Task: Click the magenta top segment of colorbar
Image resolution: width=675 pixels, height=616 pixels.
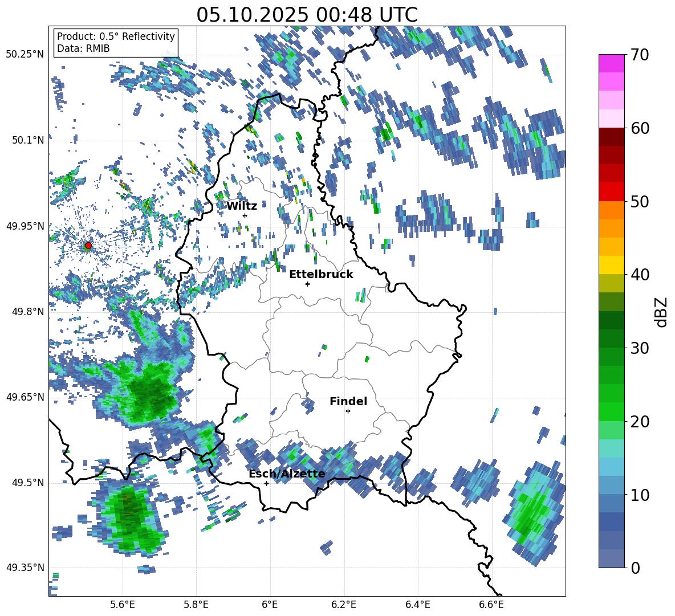Action: click(x=611, y=63)
